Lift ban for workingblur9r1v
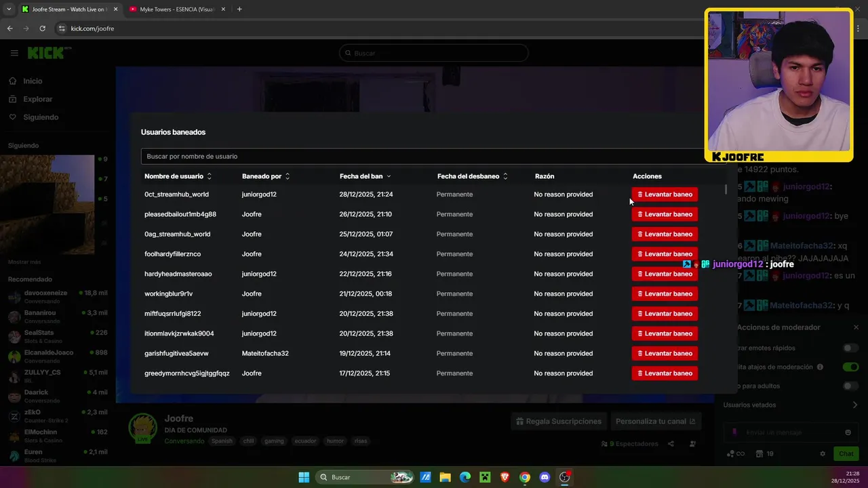The image size is (868, 488). (665, 293)
